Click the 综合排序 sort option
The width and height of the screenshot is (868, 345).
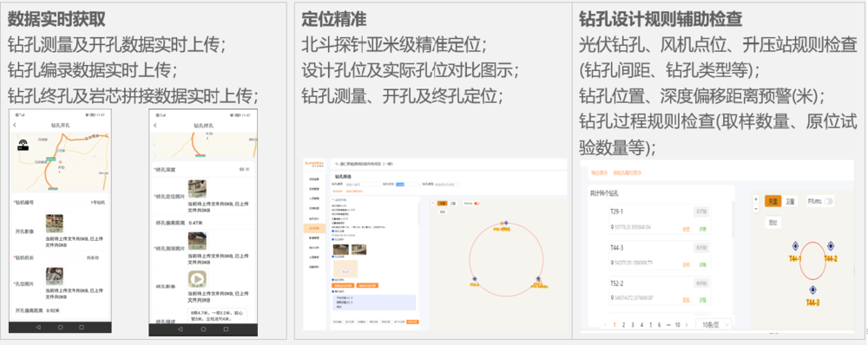599,173
